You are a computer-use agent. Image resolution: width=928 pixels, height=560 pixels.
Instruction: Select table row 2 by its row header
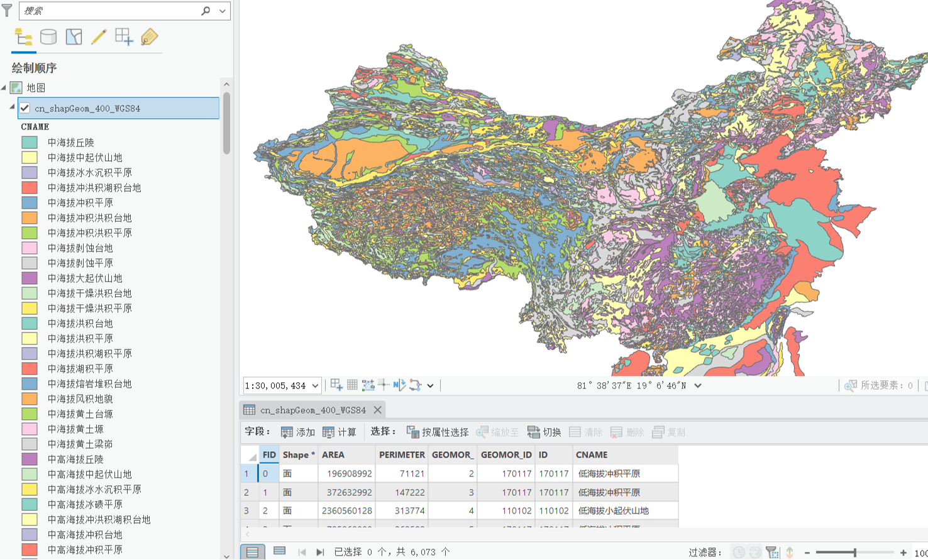pos(249,492)
